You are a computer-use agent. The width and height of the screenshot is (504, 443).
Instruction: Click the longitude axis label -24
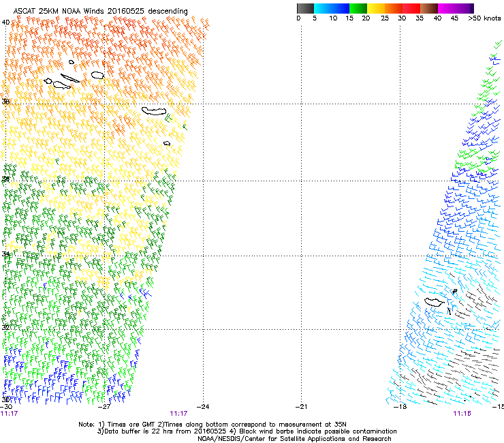pos(203,407)
